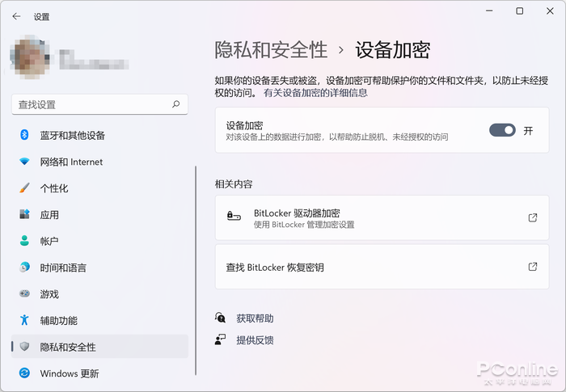Click the 提供反馈 link
The image size is (566, 392).
255,340
